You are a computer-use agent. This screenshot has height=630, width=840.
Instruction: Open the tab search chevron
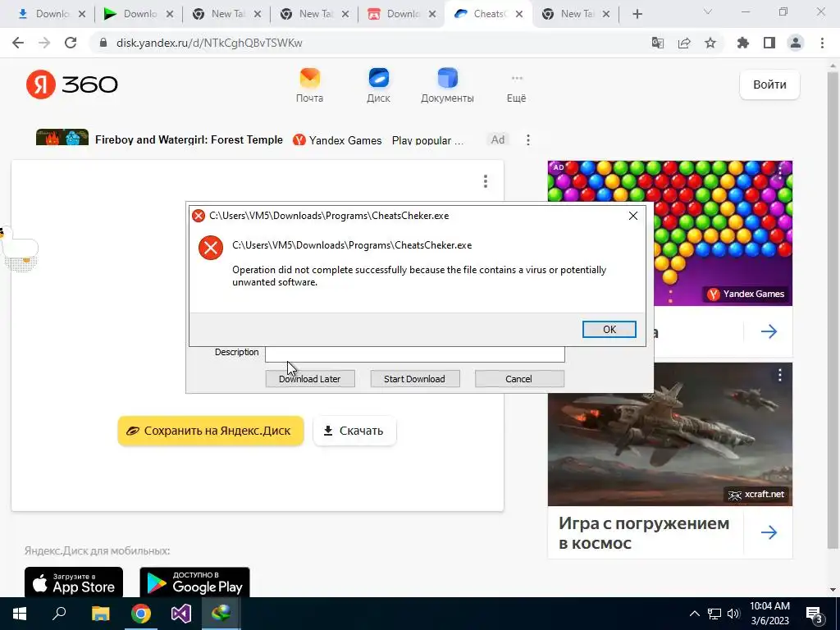point(708,11)
